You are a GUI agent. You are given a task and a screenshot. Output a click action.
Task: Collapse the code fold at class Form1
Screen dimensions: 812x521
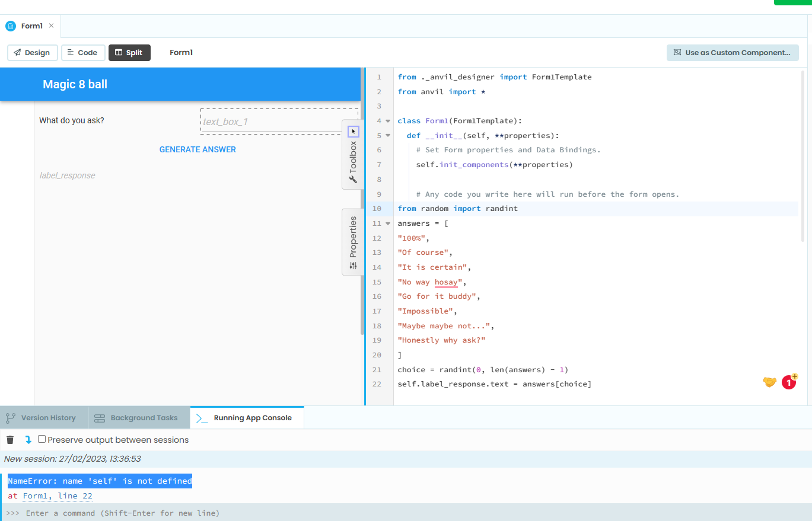389,120
